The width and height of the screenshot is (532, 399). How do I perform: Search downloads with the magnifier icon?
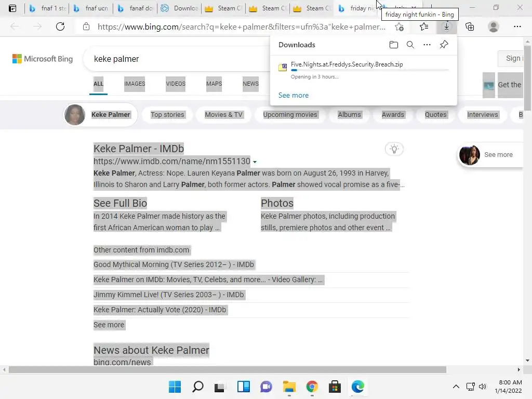pos(410,45)
